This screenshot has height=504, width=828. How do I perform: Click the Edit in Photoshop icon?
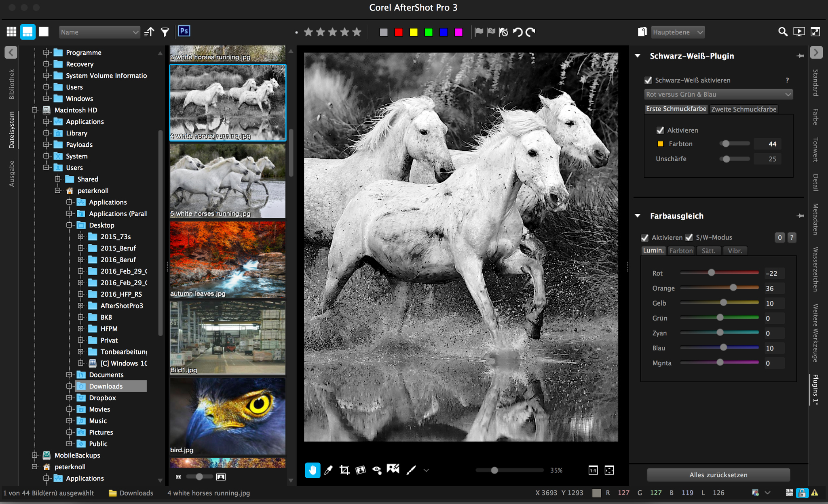[184, 31]
